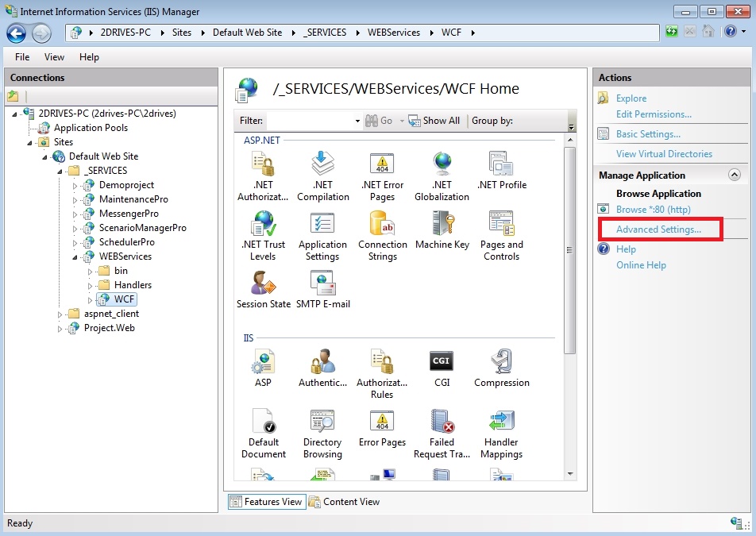756x536 pixels.
Task: Select the .NET Error Pages icon
Action: click(382, 166)
